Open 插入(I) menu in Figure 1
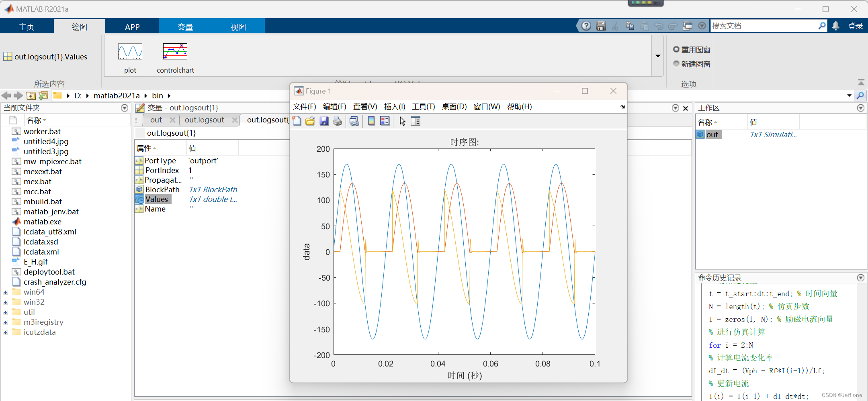 click(395, 107)
